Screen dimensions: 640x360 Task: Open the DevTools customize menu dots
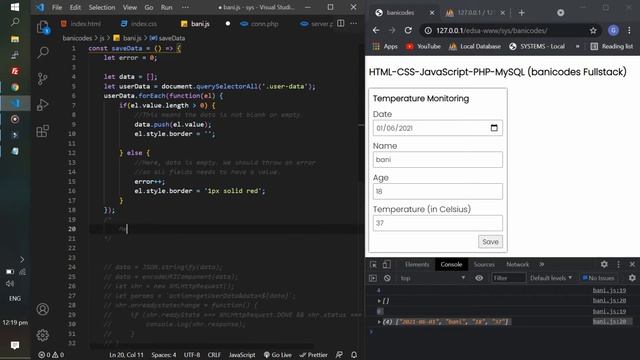pyautogui.click(x=618, y=264)
